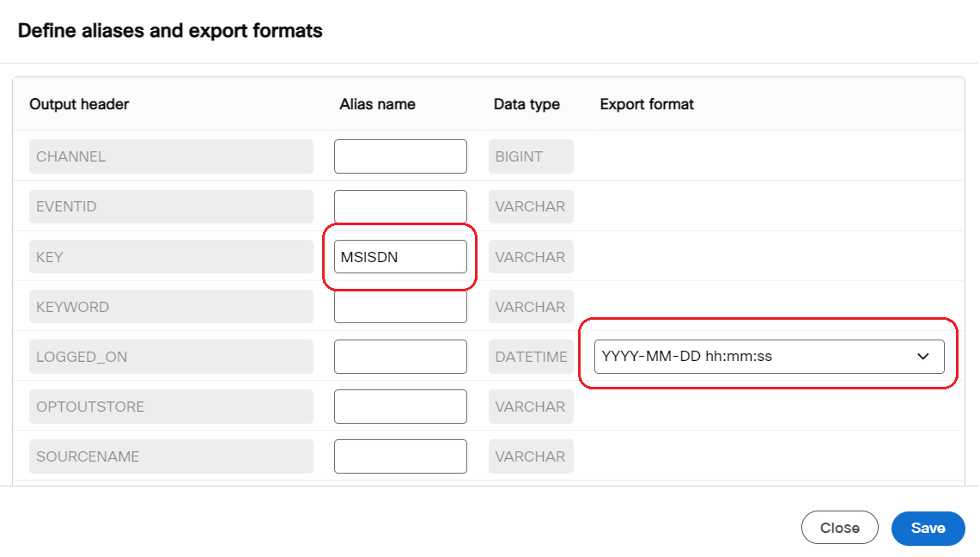Click the chevron on the date format selector
Screen dimensions: 980x557
coord(922,356)
